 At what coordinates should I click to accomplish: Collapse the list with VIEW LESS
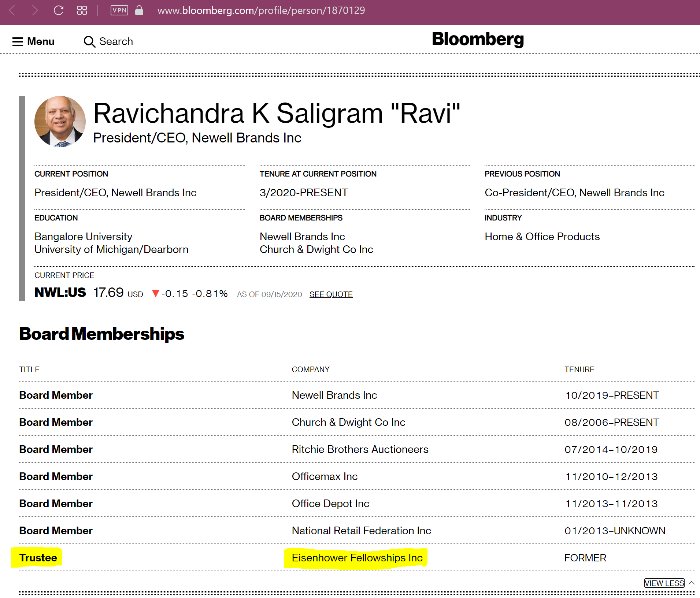(664, 583)
